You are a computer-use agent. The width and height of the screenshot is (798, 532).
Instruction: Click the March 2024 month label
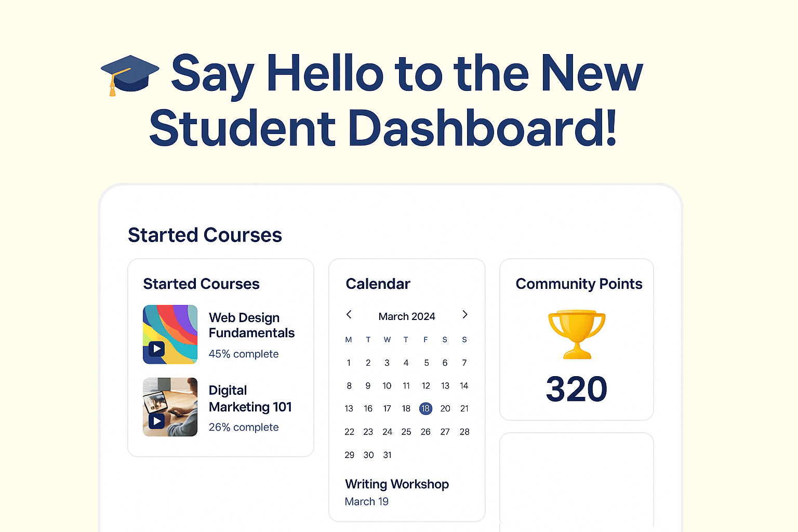407,316
